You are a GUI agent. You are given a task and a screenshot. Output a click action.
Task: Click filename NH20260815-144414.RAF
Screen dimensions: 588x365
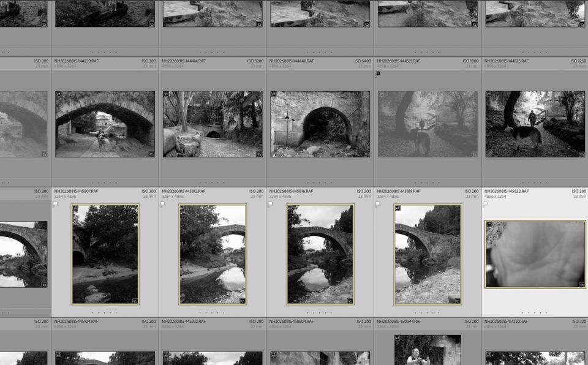(184, 61)
